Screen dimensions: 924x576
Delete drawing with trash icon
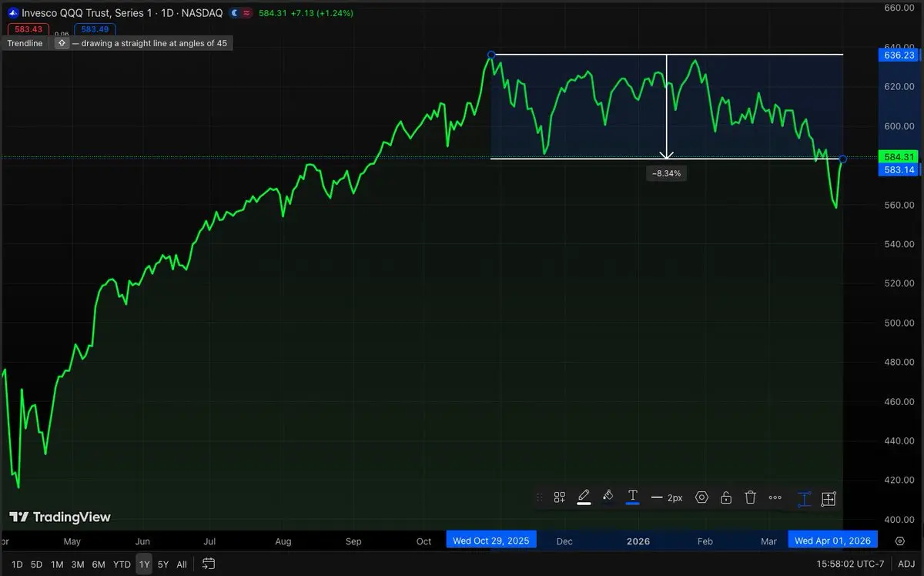click(751, 497)
